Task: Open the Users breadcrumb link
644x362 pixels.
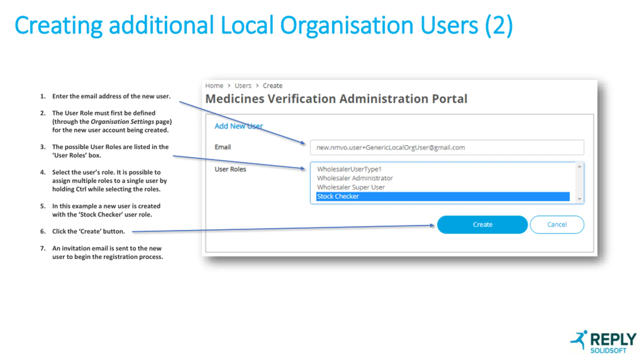Action: pos(243,86)
